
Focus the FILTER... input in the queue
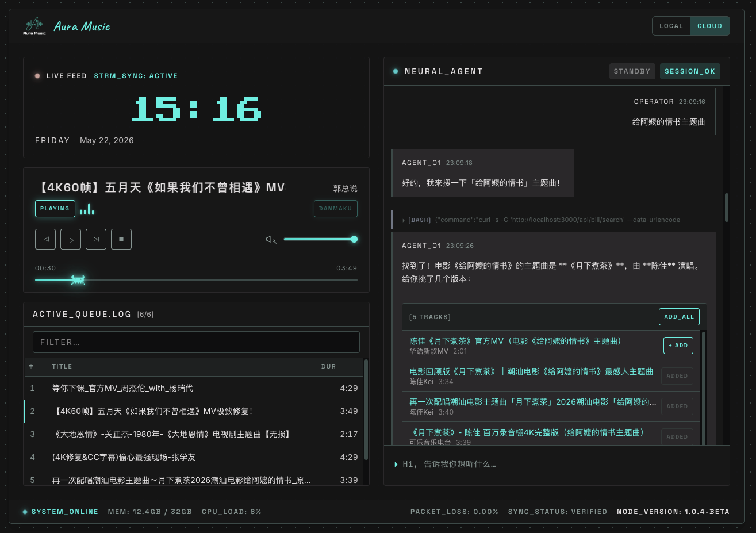coord(196,342)
